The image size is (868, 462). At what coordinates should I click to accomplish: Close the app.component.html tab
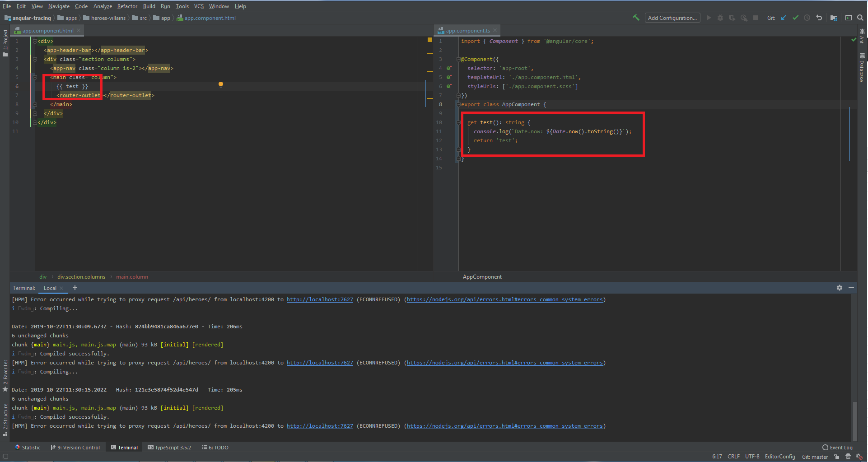[x=79, y=31]
